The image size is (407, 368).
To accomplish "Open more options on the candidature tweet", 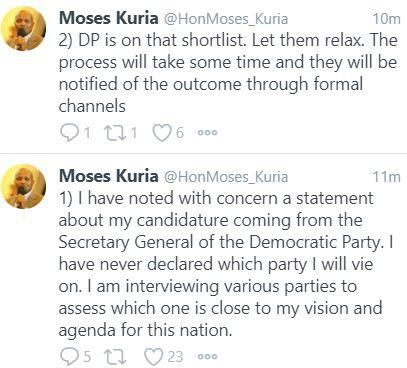I will (x=207, y=357).
